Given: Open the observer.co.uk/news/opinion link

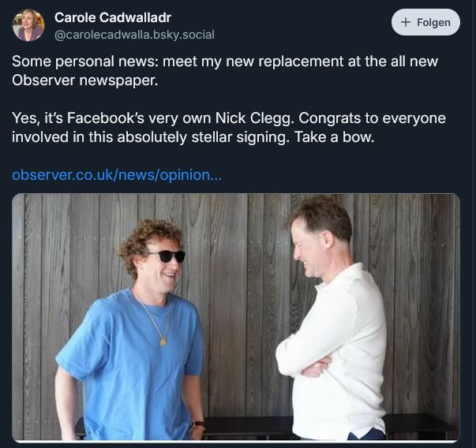Looking at the screenshot, I should (x=117, y=174).
